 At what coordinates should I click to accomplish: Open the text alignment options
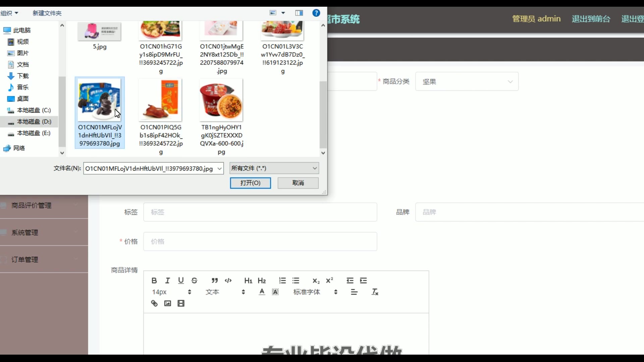click(x=354, y=292)
